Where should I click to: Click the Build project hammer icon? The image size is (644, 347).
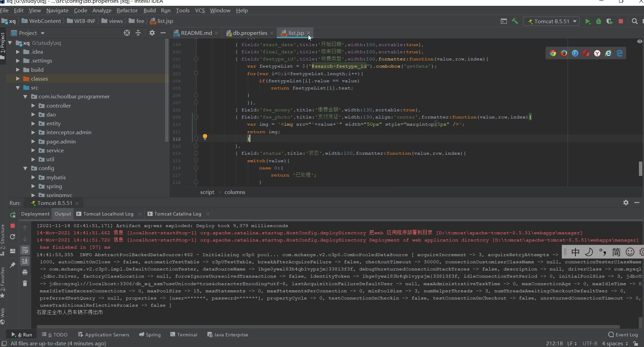point(515,21)
